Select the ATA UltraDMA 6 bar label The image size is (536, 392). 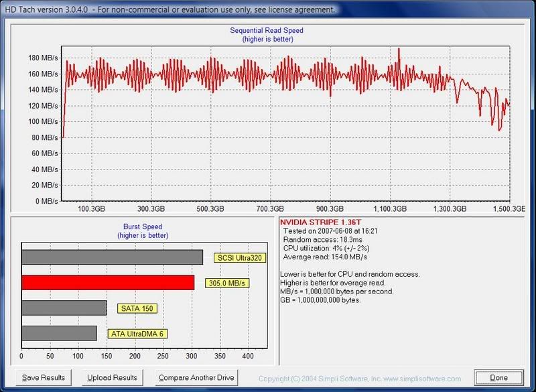137,334
